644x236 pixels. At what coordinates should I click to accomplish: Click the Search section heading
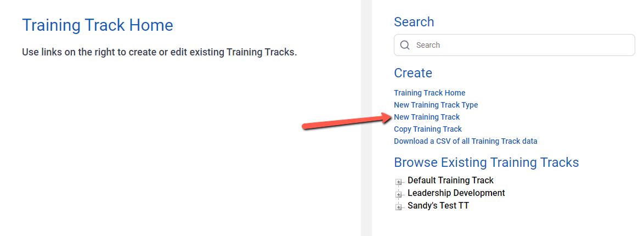pos(414,22)
